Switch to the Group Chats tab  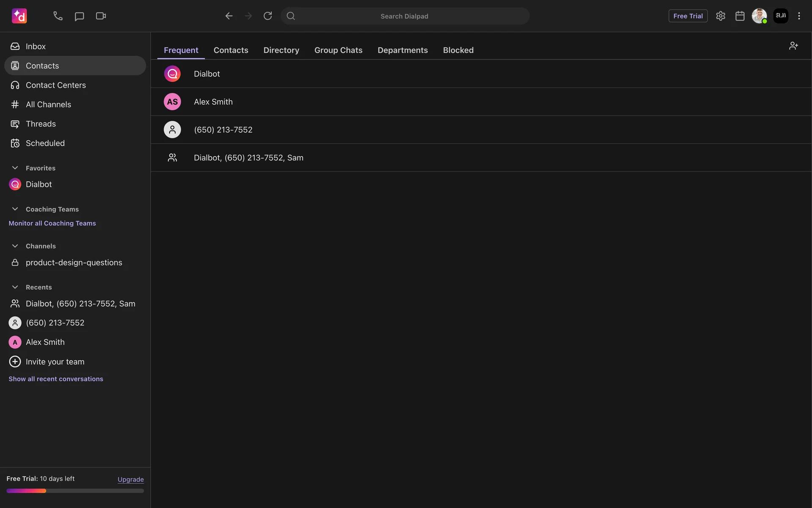(338, 50)
